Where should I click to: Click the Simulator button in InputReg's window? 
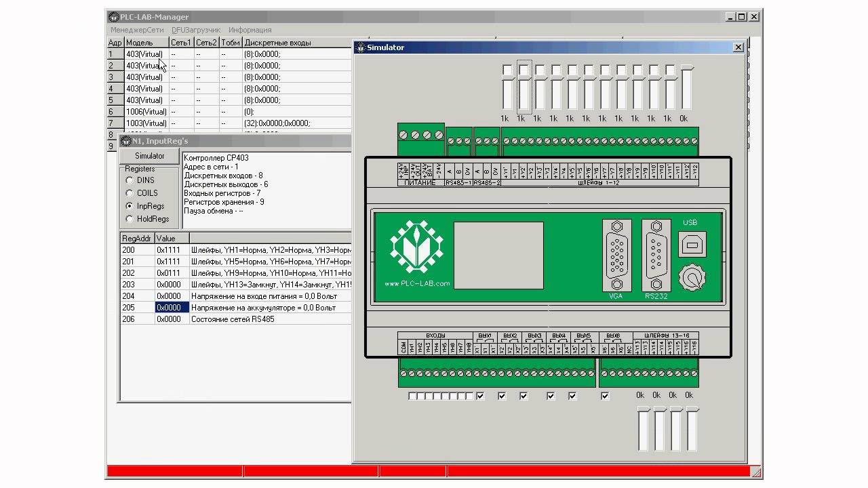pos(150,156)
